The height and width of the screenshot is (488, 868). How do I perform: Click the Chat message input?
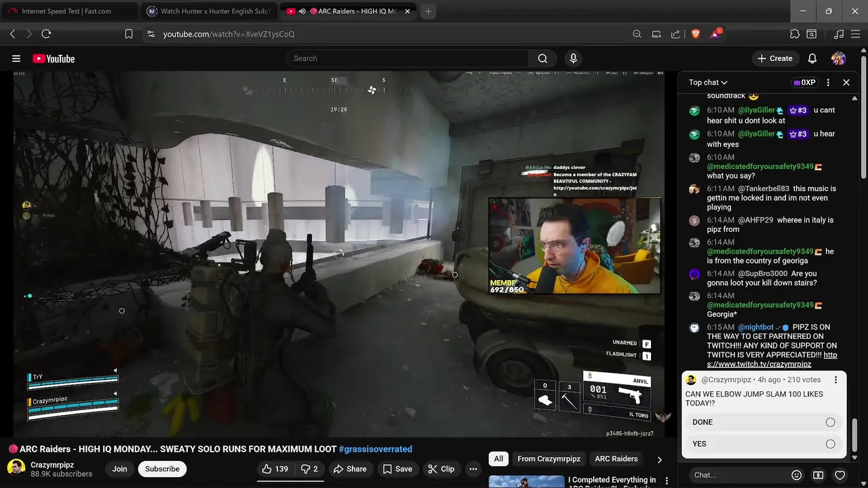736,475
